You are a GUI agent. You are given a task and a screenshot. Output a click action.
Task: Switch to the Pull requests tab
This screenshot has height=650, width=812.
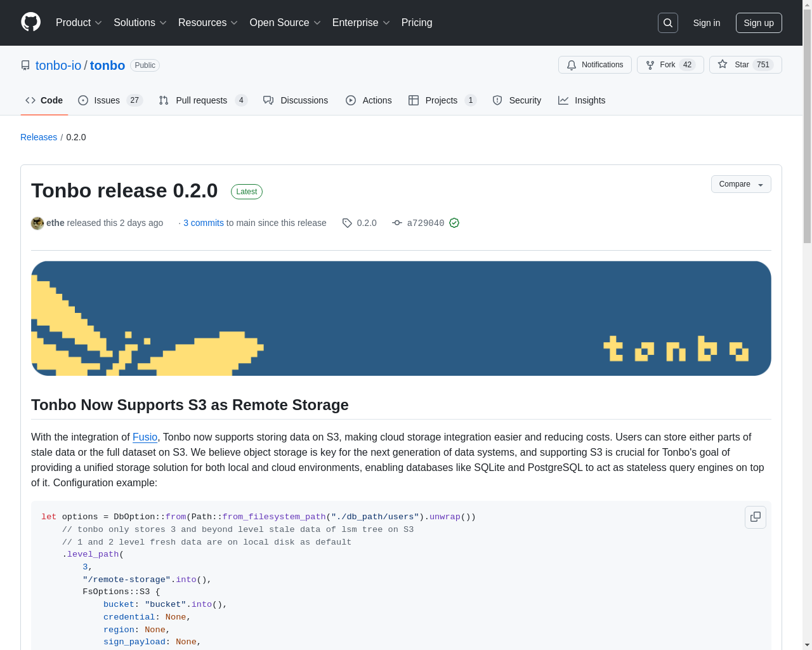(x=203, y=100)
